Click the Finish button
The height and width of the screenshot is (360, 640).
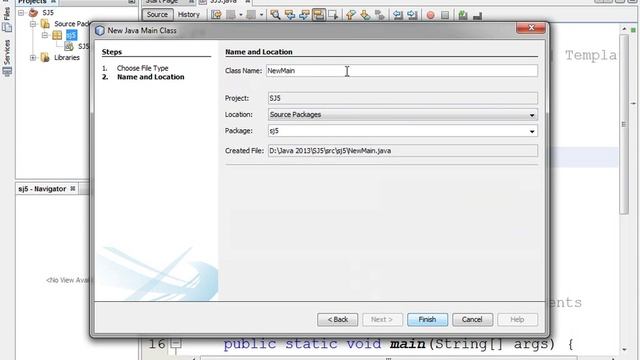[x=427, y=320]
